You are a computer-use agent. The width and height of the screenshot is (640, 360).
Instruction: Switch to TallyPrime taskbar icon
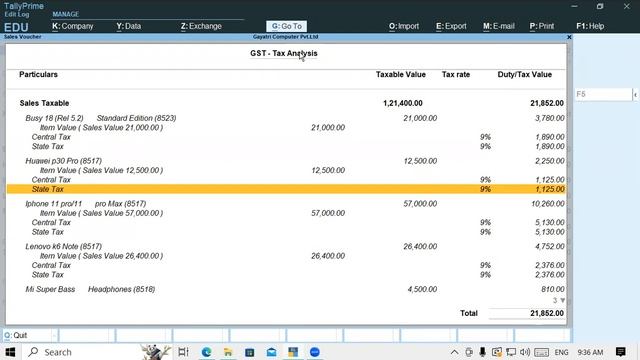click(x=293, y=352)
